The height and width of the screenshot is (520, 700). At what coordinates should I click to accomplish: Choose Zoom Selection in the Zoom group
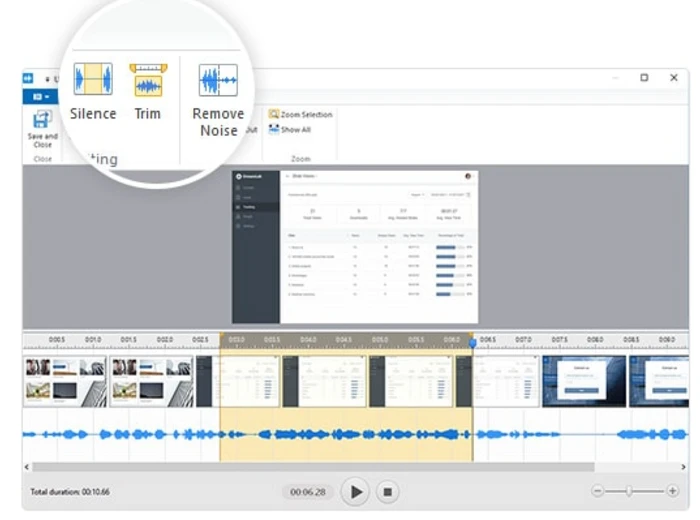(300, 114)
